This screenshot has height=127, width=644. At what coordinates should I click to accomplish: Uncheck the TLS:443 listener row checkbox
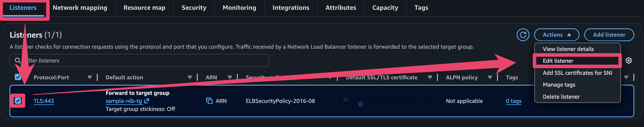click(18, 101)
